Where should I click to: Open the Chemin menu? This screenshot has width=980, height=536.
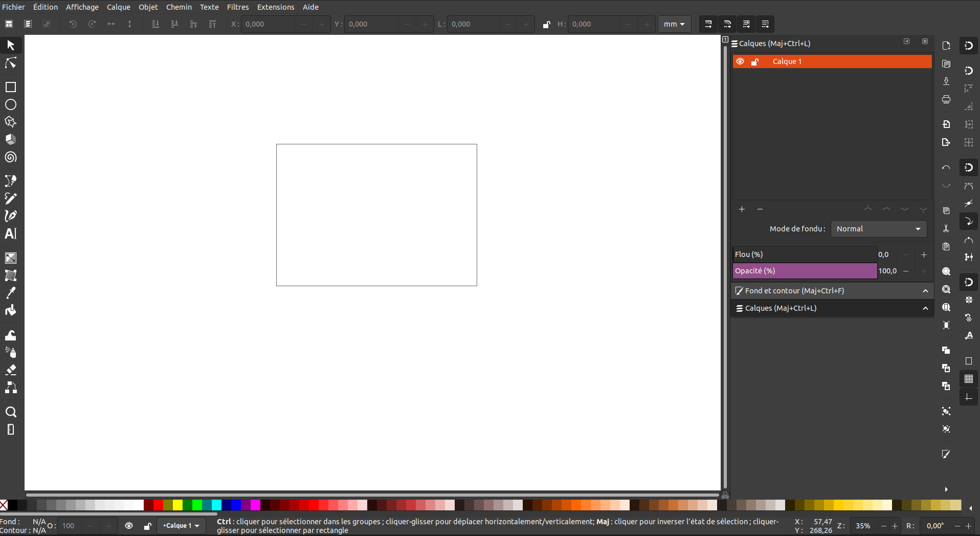pos(179,7)
